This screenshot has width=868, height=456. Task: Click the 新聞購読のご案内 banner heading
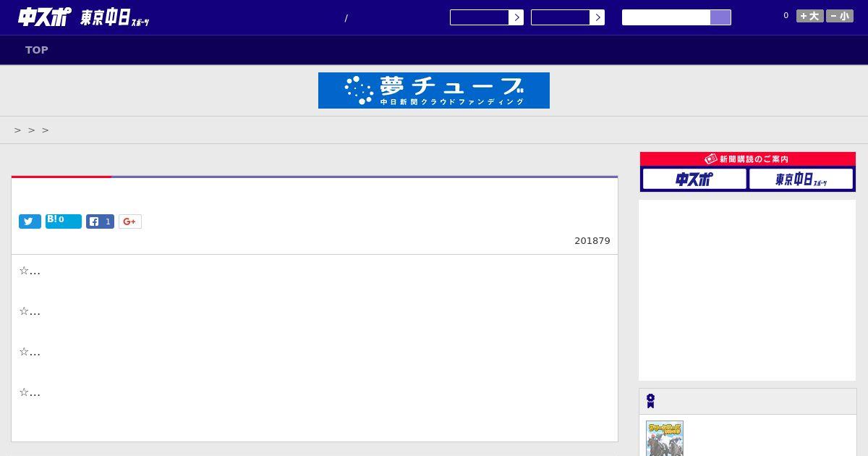748,159
